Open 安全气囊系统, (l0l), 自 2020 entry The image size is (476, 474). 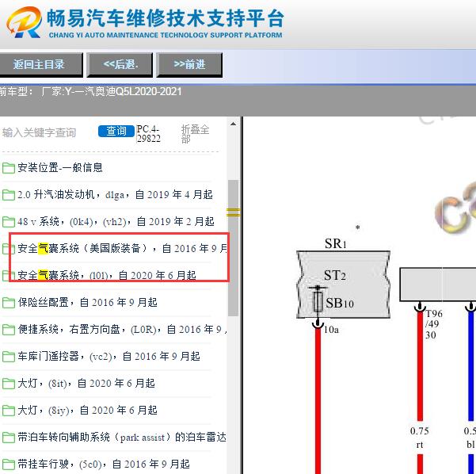(x=107, y=275)
